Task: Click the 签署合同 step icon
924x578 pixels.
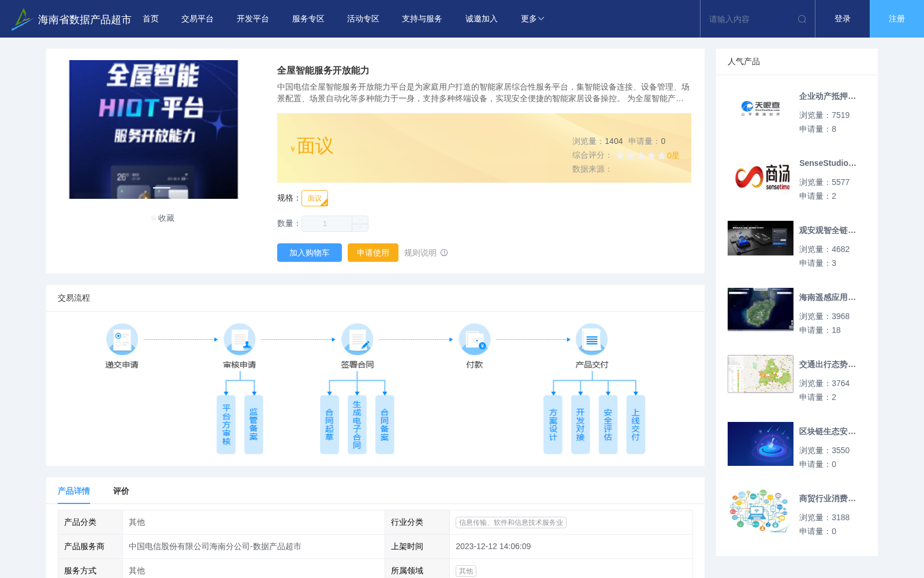Action: (357, 339)
